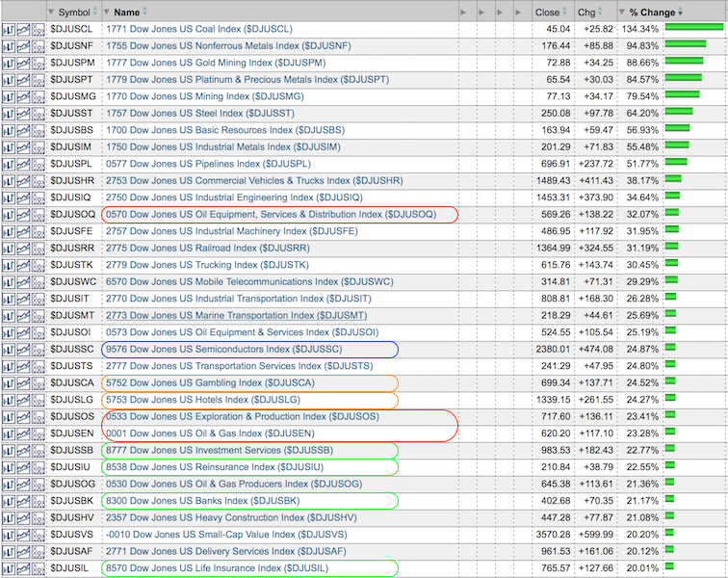Image resolution: width=728 pixels, height=578 pixels.
Task: Open line-chart icon for $DJUSTK row
Action: 23,265
